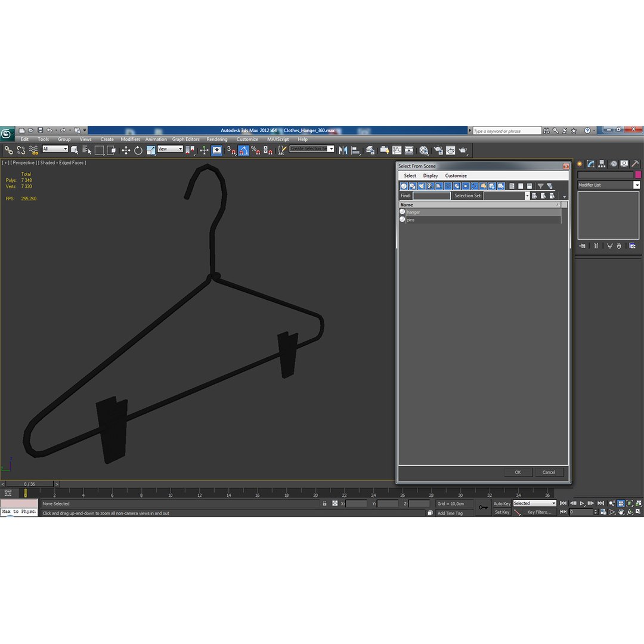Click Undo arrow in quick access toolbar
The width and height of the screenshot is (644, 644).
(49, 130)
